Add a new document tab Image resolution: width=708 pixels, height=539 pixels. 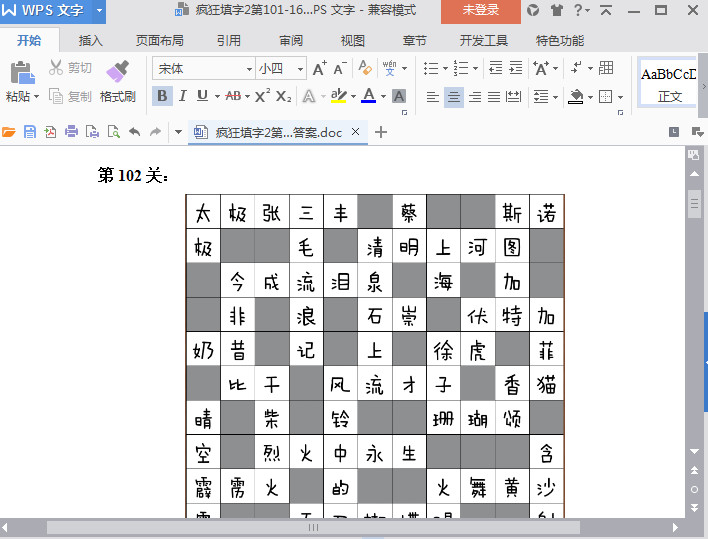(381, 132)
